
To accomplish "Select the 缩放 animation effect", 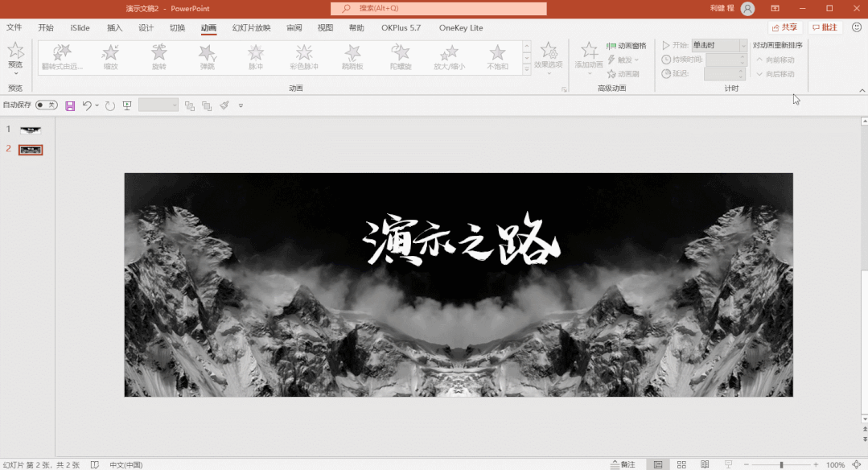I will [x=111, y=57].
